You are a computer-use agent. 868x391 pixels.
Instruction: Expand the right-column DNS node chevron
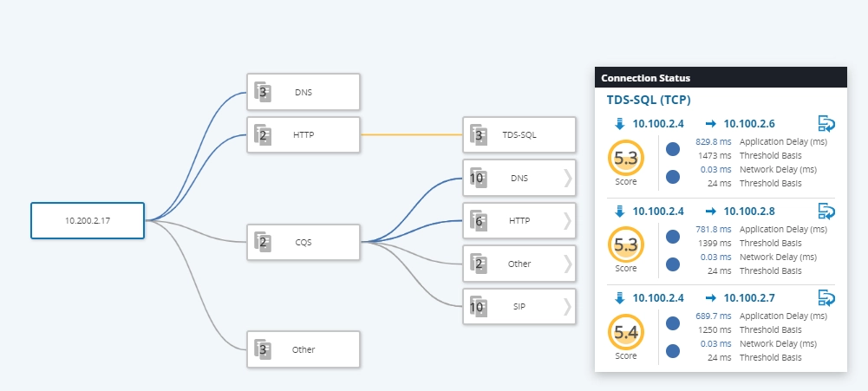[567, 178]
